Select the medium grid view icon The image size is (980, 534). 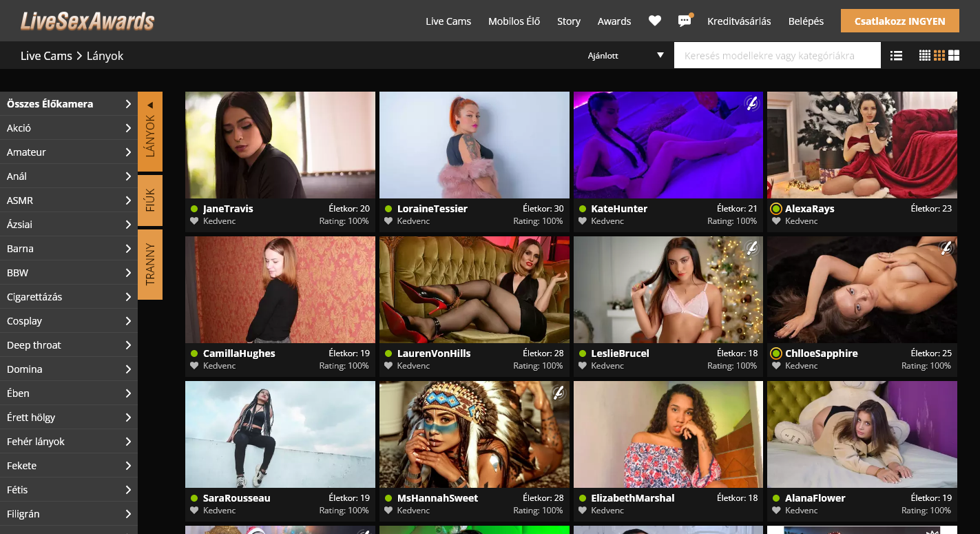click(x=939, y=56)
